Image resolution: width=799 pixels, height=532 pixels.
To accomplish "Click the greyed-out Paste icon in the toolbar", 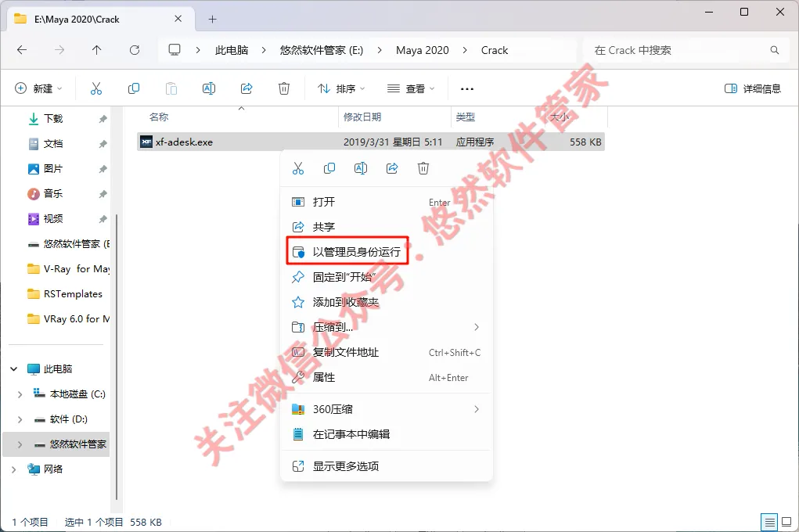I will pos(171,88).
